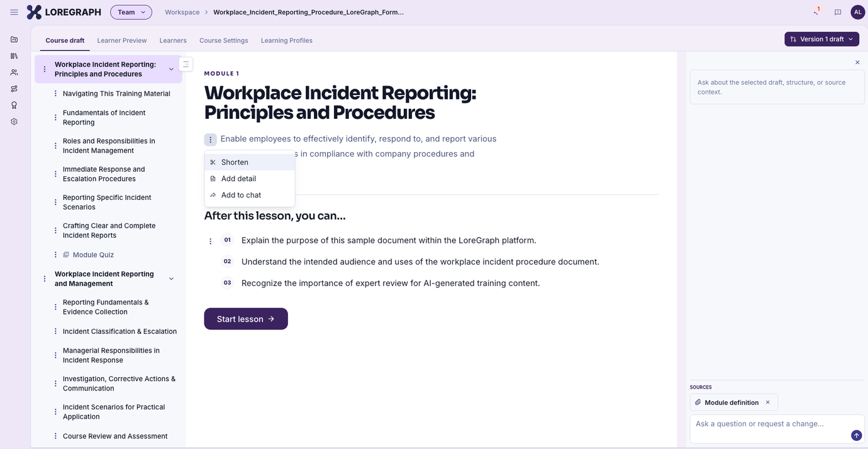The height and width of the screenshot is (449, 868).
Task: Click objective 03 about expert review
Action: [x=391, y=283]
